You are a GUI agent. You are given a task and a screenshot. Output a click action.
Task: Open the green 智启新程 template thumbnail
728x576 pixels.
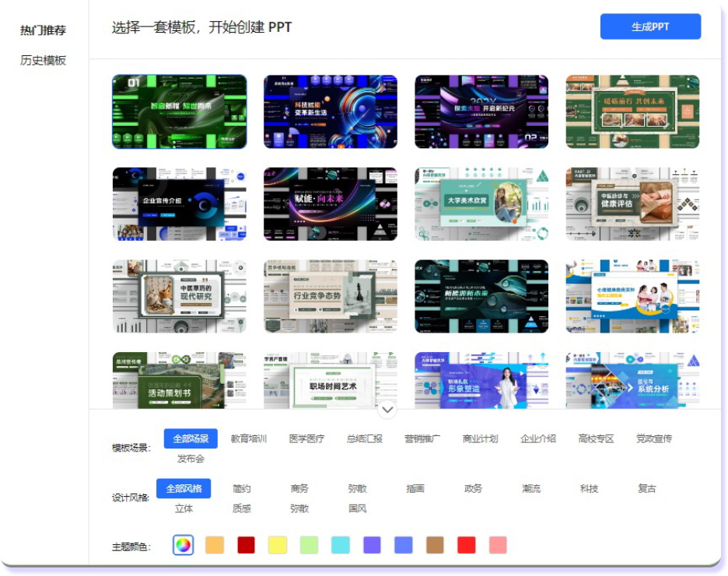180,111
